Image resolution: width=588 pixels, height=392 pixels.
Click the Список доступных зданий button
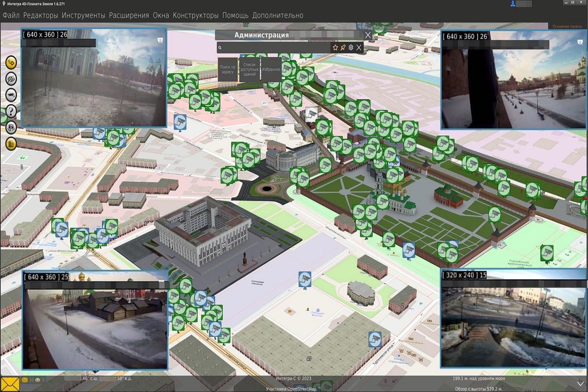(249, 70)
